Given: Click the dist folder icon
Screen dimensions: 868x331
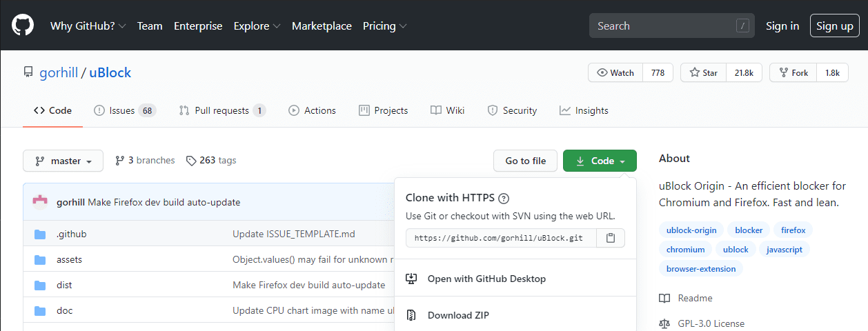Looking at the screenshot, I should (x=40, y=285).
